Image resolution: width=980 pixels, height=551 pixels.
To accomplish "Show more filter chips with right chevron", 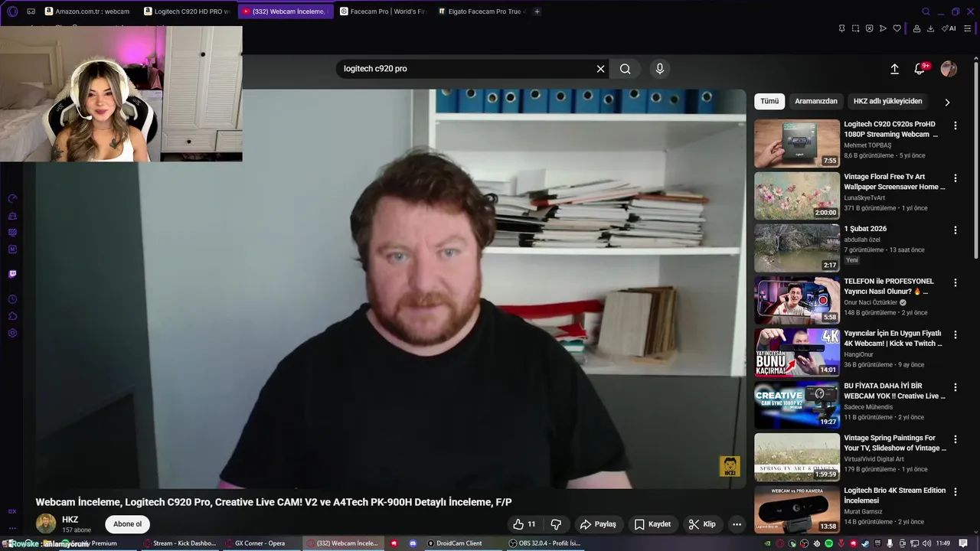I will coord(947,102).
